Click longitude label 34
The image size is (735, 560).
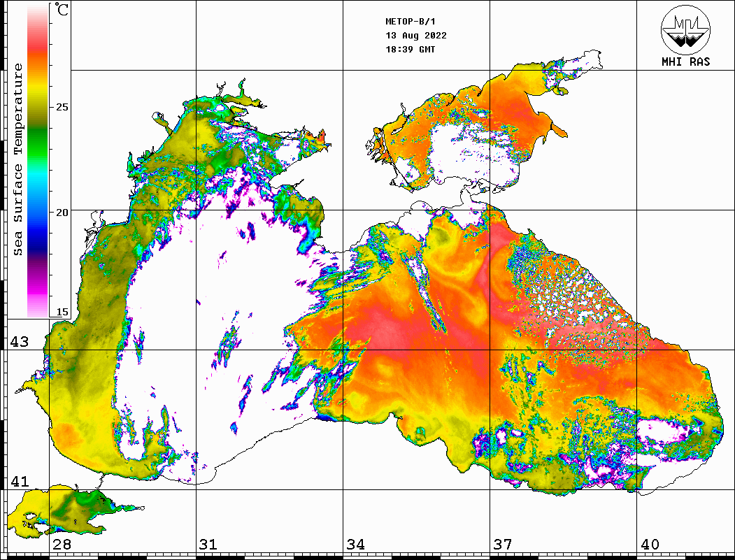(355, 545)
